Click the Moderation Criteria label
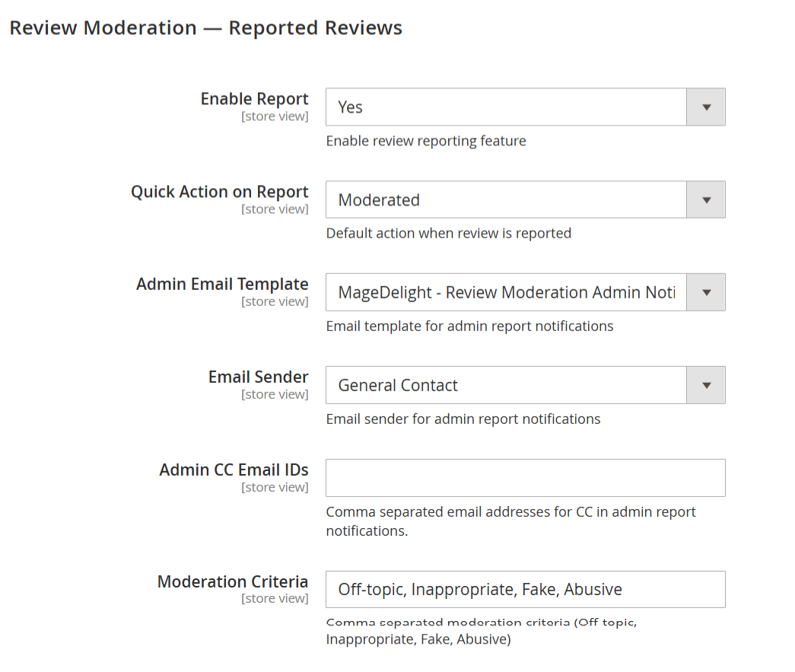795x672 pixels. (233, 581)
